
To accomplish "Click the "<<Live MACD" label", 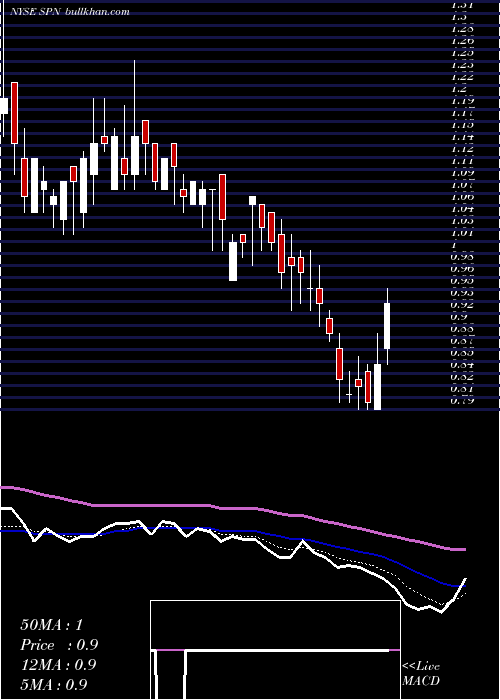I will tap(421, 673).
